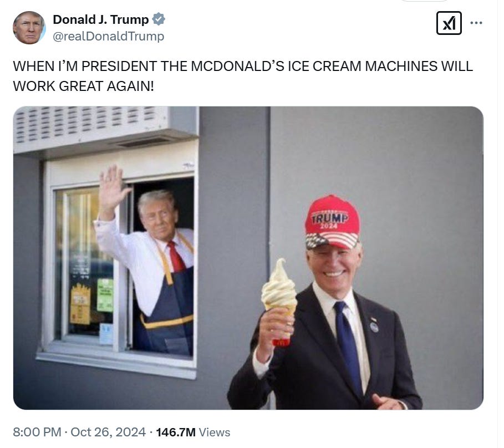Screen dimensions: 504x448
Task: Click the Grok explain-post icon
Action: [449, 23]
